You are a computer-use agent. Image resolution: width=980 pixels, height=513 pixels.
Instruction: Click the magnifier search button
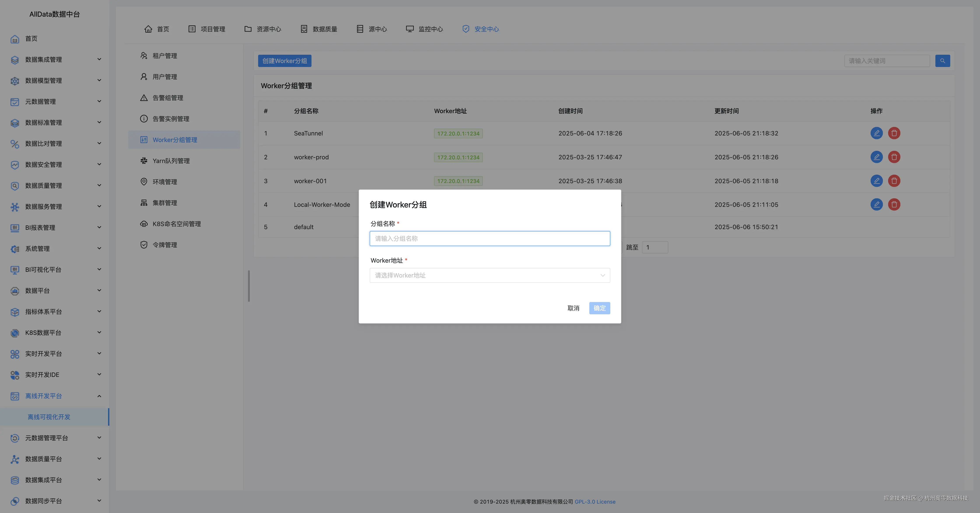pos(942,61)
